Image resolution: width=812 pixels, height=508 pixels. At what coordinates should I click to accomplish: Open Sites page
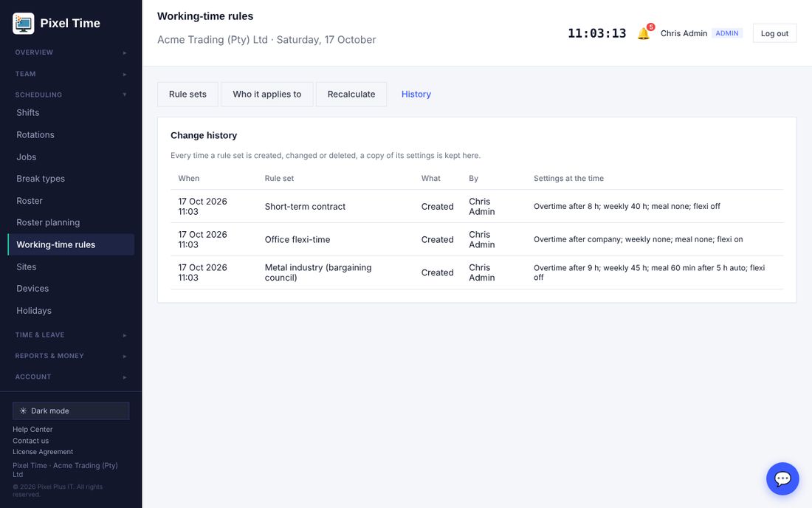(71, 267)
